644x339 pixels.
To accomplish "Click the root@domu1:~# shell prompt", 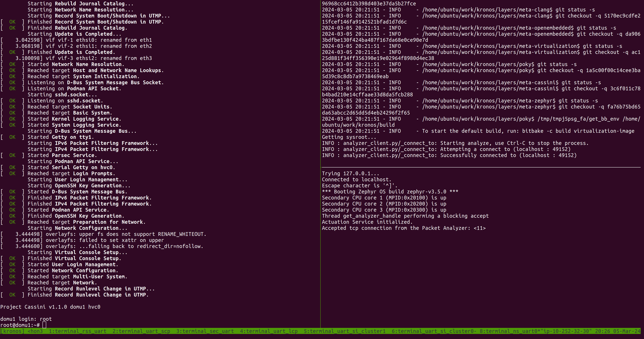I will tap(20, 325).
